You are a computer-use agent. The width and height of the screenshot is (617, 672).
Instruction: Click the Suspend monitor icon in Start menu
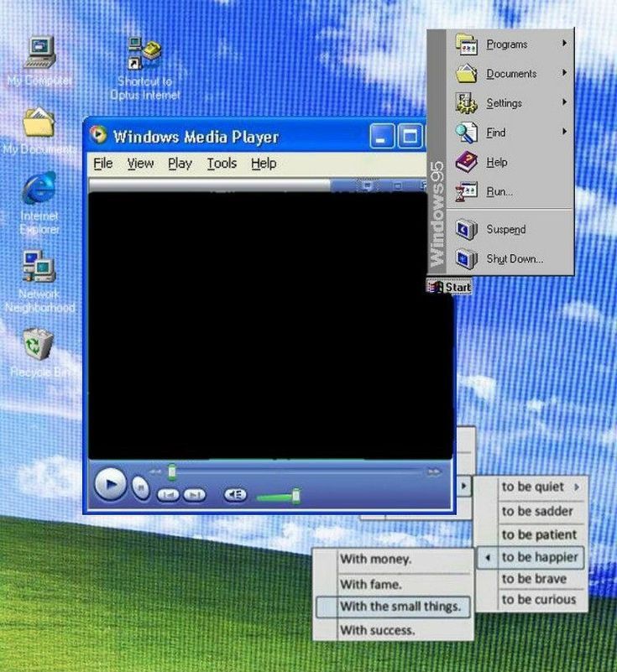466,230
